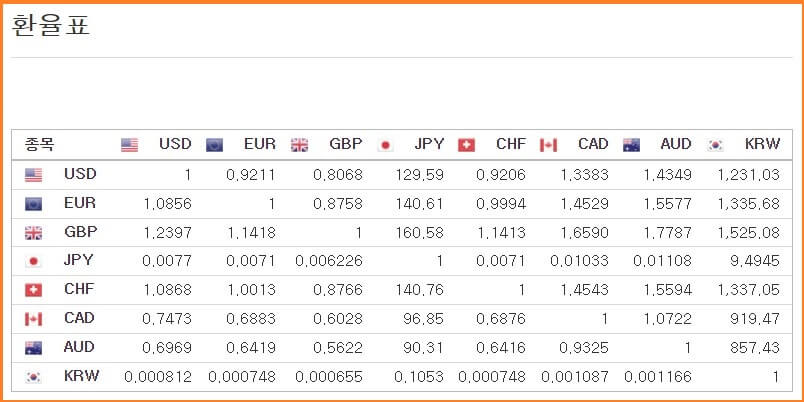804x402 pixels.
Task: Click the GBP to JPY rate 160.58
Action: coord(419,233)
